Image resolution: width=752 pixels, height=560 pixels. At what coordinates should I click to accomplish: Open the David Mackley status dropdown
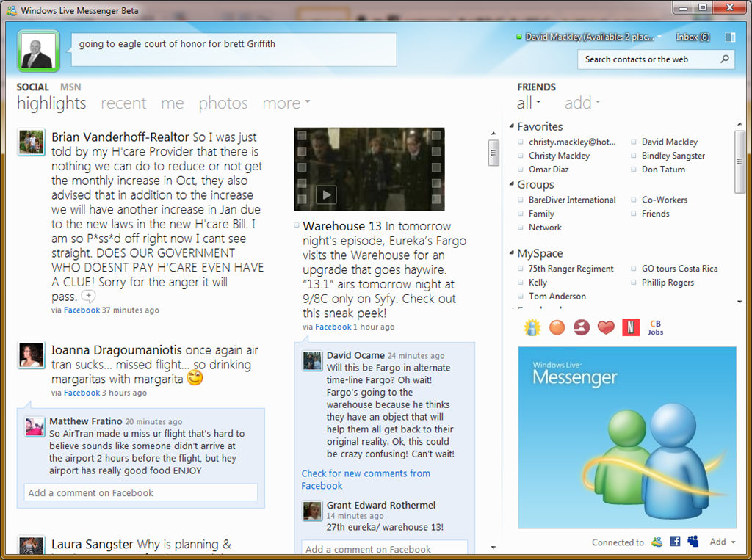659,37
